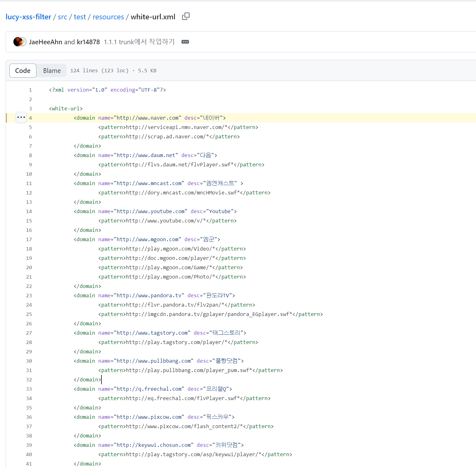Open lucy-xss-filter repository link
476x468 pixels.
(x=28, y=17)
